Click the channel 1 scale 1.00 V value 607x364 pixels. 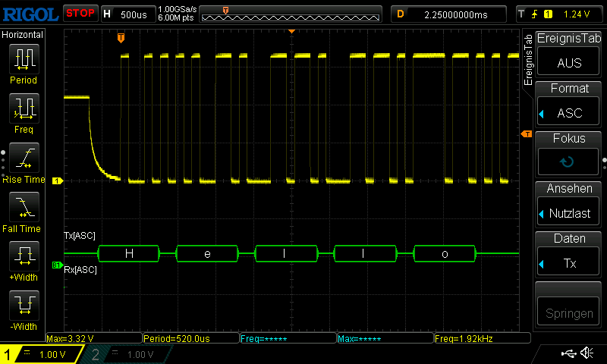(x=52, y=355)
